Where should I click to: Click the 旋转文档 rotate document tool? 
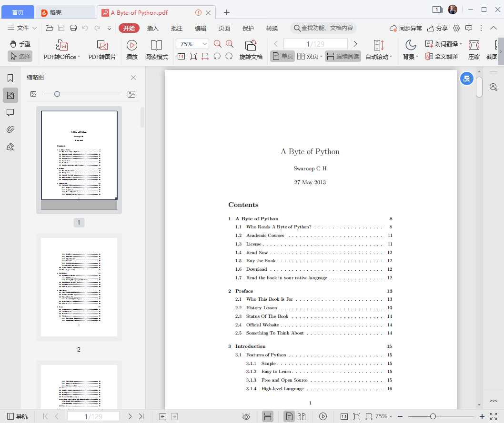coord(251,50)
